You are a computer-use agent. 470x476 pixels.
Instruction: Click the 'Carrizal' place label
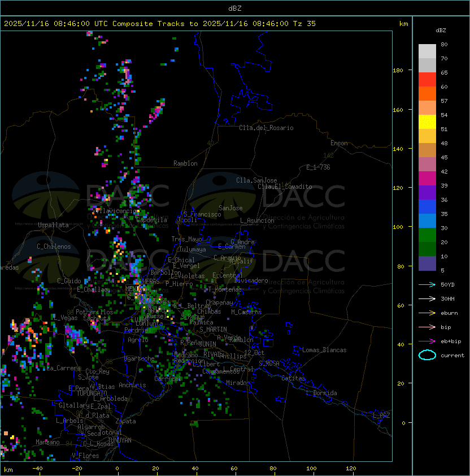(168, 379)
